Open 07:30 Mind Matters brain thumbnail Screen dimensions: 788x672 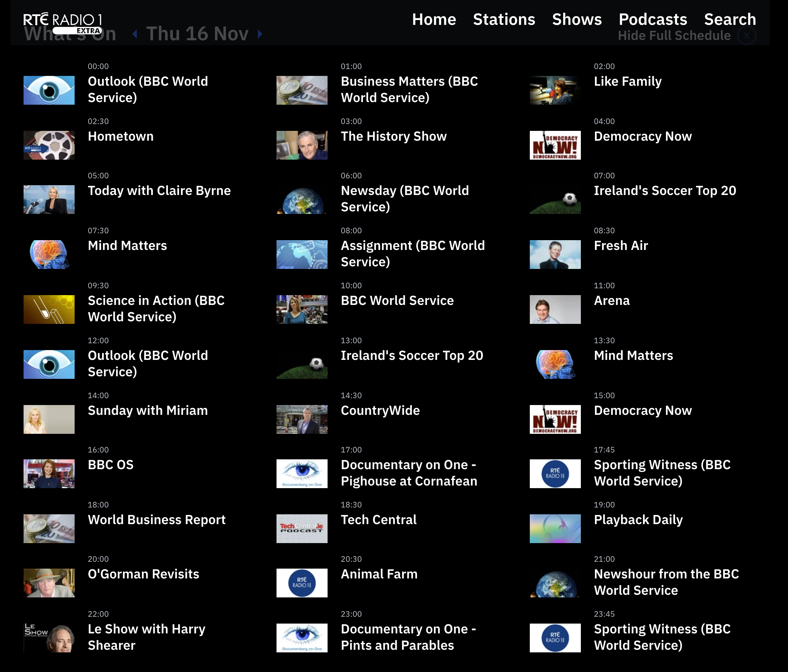click(x=49, y=255)
